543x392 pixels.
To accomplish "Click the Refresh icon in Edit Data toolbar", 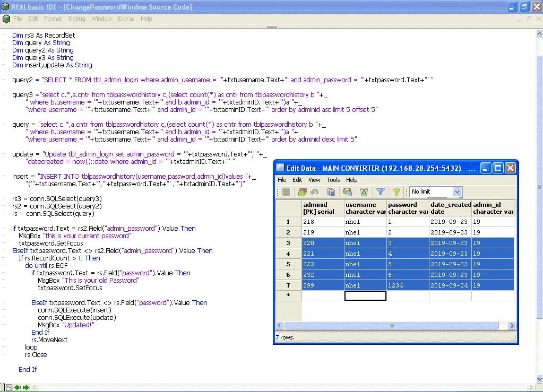I will [303, 192].
